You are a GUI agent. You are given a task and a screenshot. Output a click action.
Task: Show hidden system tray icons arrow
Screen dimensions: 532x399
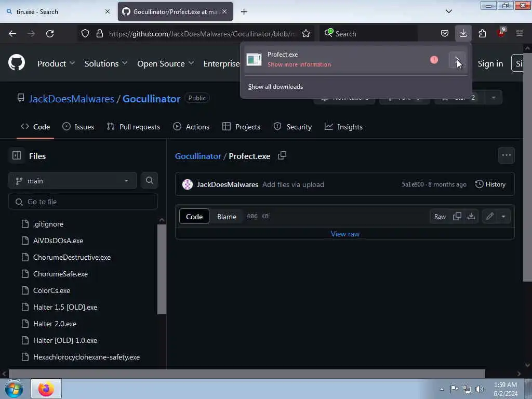point(442,389)
